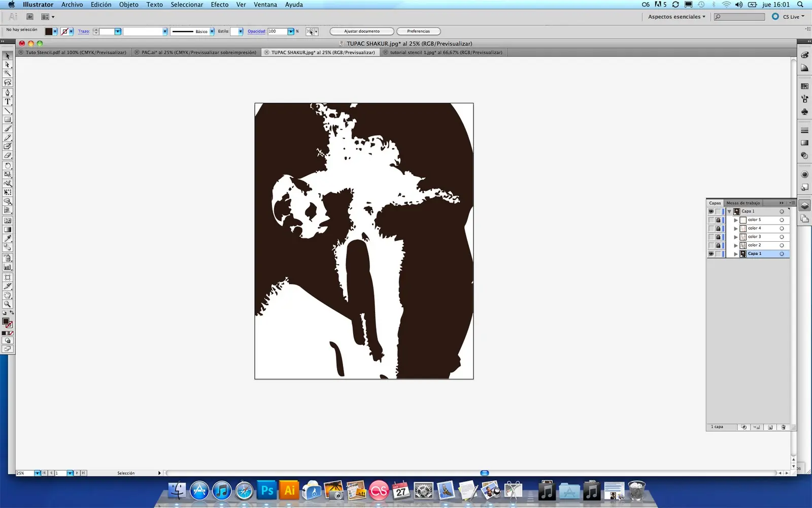Show the hidden color 4 layer
The image size is (812, 508).
click(x=711, y=228)
